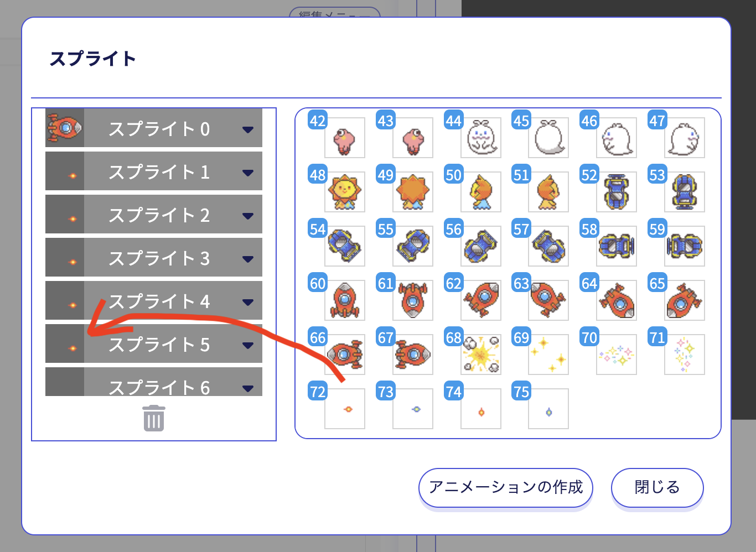Select sprite image 45 ghost back view
Viewport: 756px width, 552px height.
coord(548,138)
